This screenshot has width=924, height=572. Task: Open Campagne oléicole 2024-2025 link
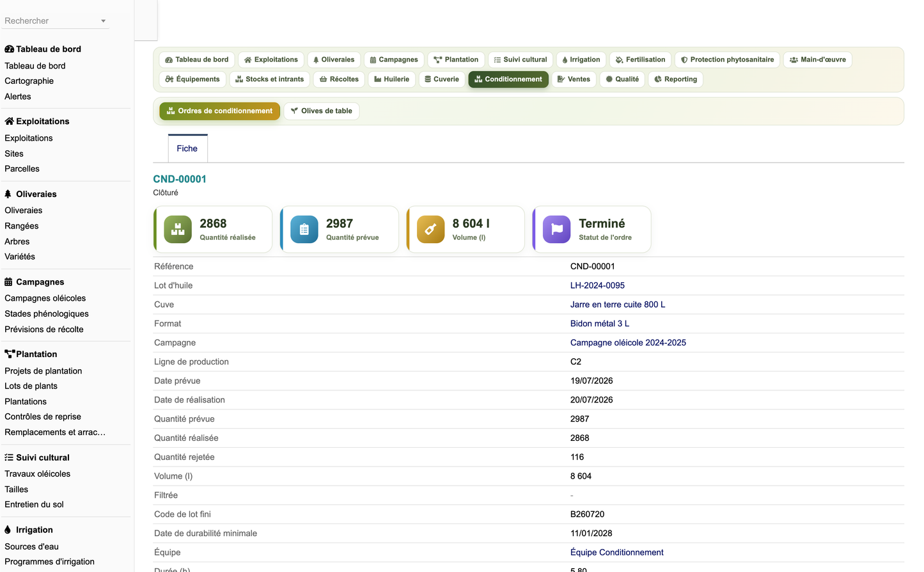click(628, 343)
